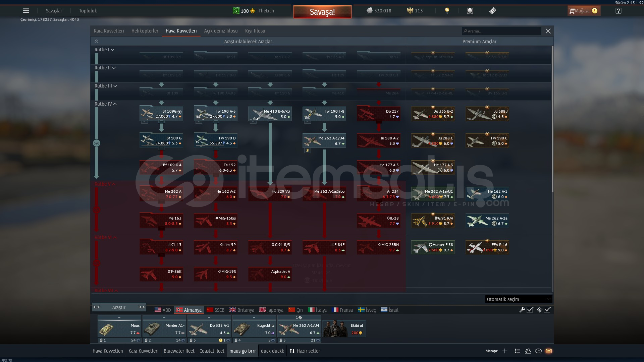Screen dimensions: 644x362
Task: Collapse Rütbe V rank section
Action: tap(105, 184)
